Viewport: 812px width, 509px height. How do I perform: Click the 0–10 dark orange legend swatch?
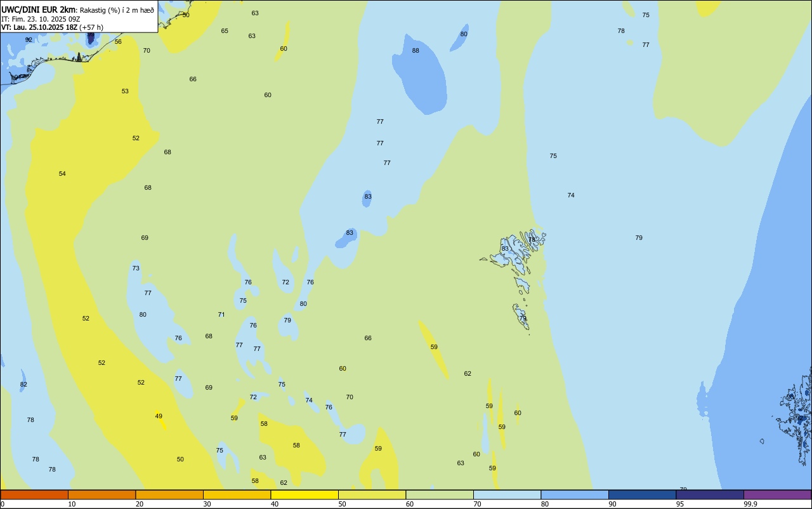point(34,494)
